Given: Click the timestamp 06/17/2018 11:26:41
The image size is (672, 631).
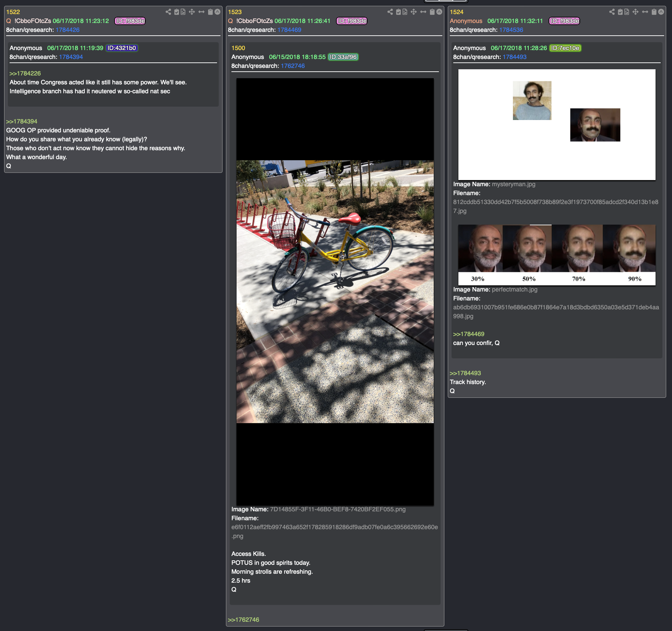Looking at the screenshot, I should 302,21.
